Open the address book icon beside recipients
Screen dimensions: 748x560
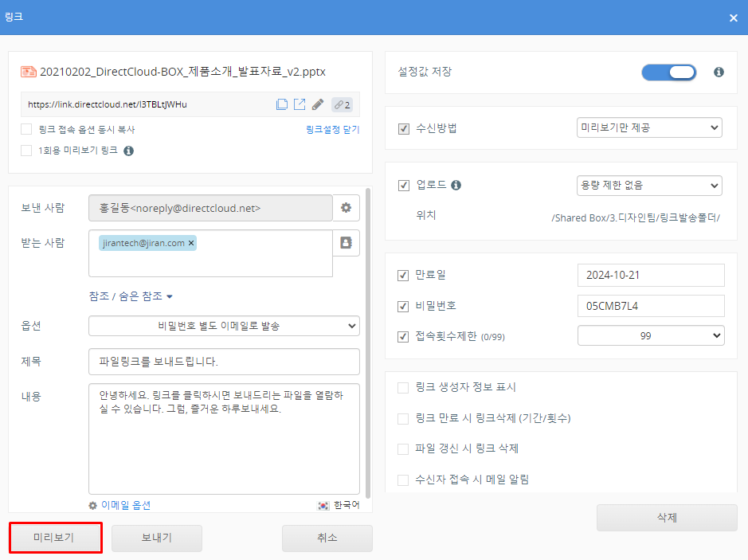[x=346, y=244]
